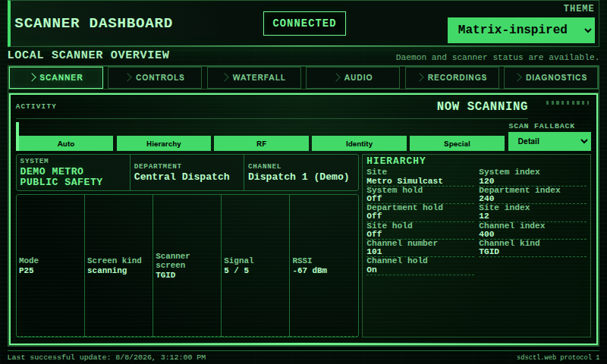
Task: Click the Signal 5 / 5 cell
Action: [x=255, y=265]
